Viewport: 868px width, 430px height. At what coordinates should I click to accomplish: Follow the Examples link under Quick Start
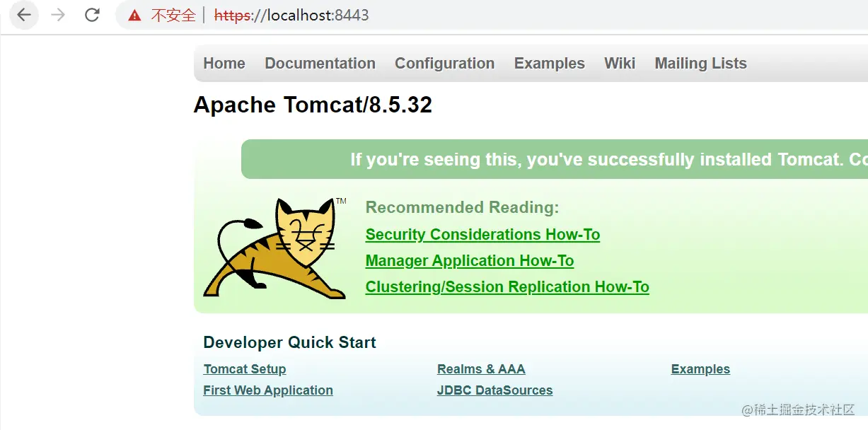pyautogui.click(x=700, y=369)
